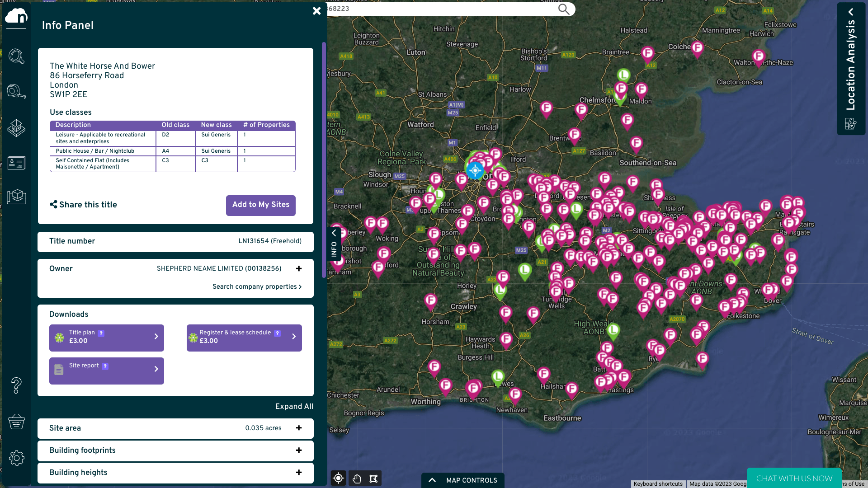Image resolution: width=868 pixels, height=488 pixels.
Task: Select the planning data icon in the sidebar
Action: tap(16, 163)
